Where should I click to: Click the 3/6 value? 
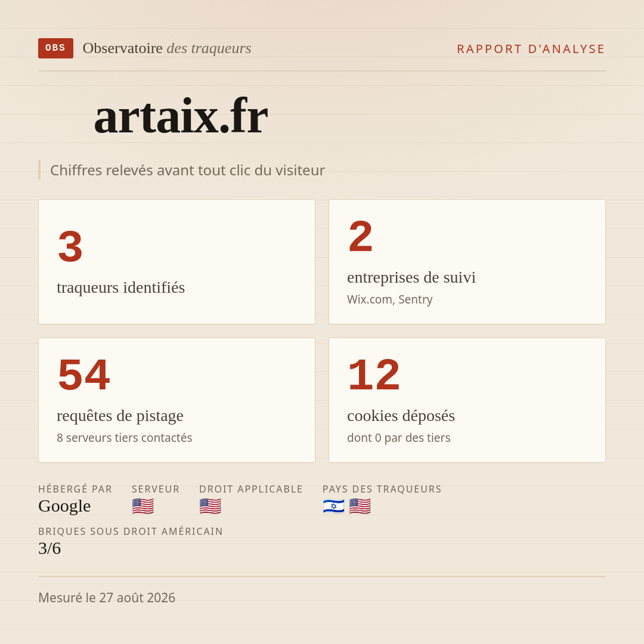(49, 549)
